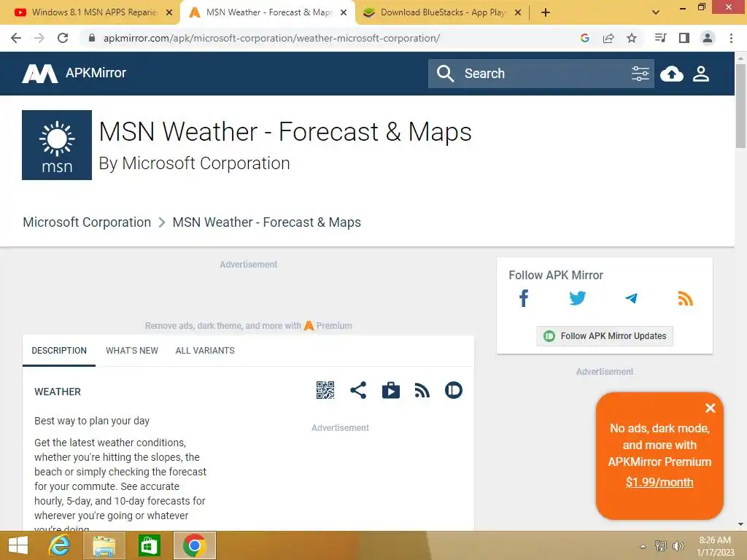Click the Google icon in the address bar
Viewport: 747px width, 560px height.
click(585, 38)
